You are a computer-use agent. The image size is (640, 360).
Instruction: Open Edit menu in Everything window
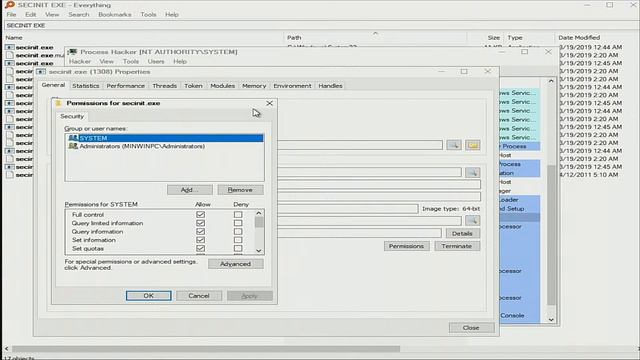31,14
